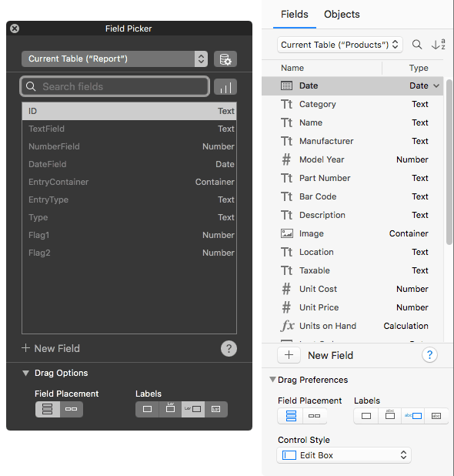Click the calendar icon of the Date field

coord(286,85)
